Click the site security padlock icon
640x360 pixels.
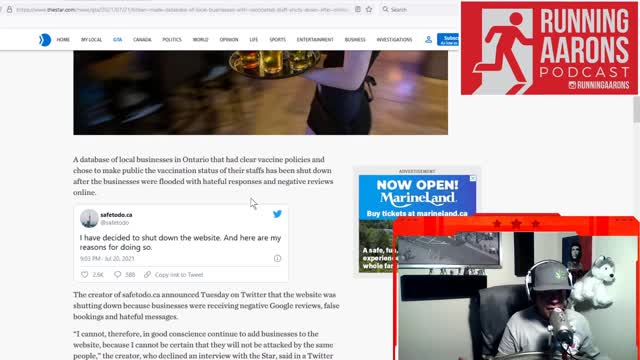coord(9,9)
